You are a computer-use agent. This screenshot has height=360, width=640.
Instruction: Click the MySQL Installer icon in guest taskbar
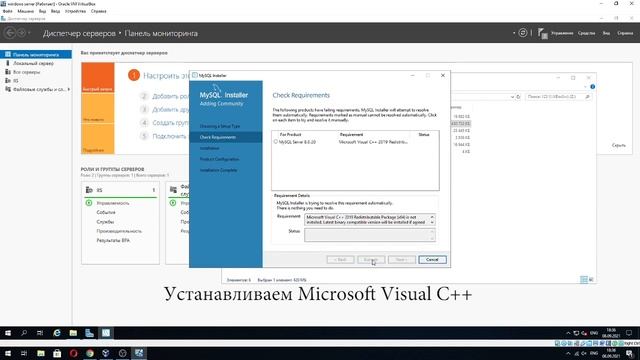point(106,333)
